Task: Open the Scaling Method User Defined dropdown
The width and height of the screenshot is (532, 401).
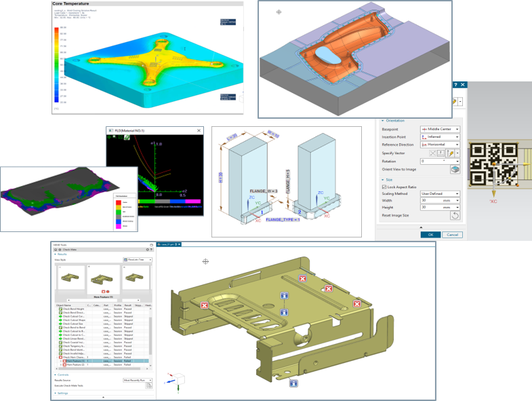Action: click(x=440, y=193)
